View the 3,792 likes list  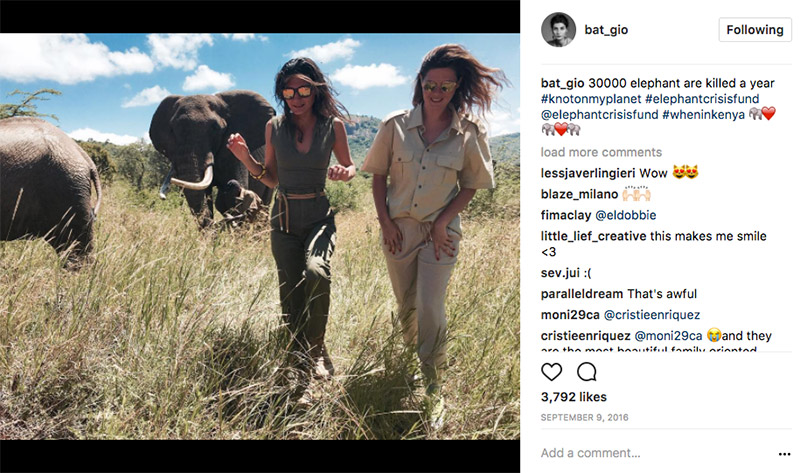tap(574, 398)
